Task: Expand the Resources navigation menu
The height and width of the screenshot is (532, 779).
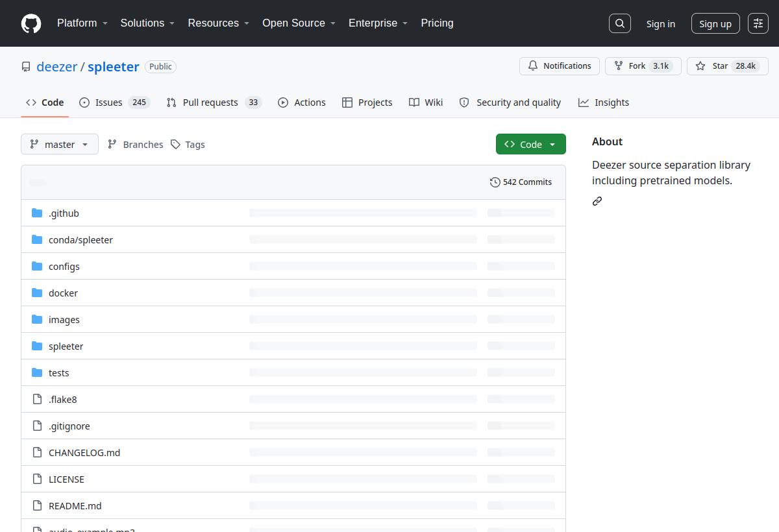Action: [219, 23]
